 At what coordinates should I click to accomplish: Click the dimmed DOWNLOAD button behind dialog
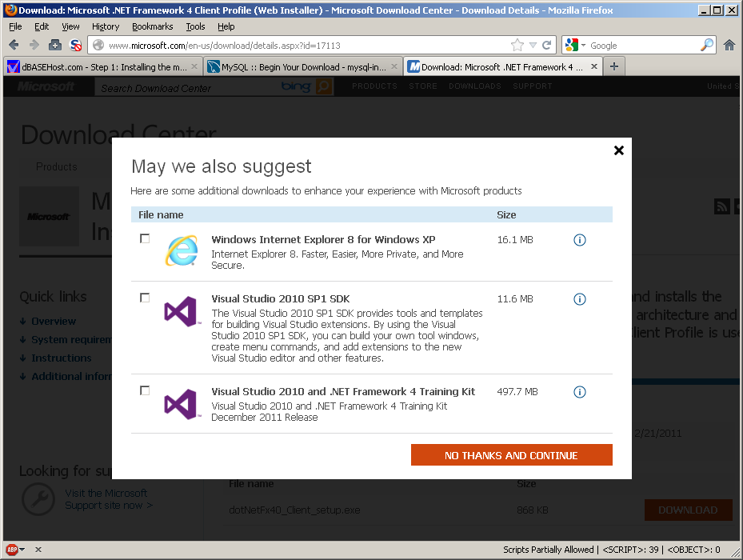[x=688, y=510]
